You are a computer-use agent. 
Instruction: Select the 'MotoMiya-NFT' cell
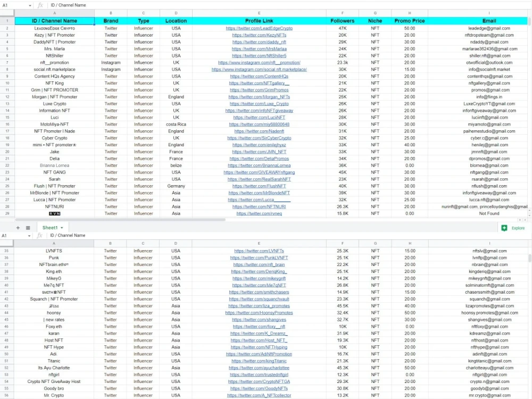click(x=54, y=124)
